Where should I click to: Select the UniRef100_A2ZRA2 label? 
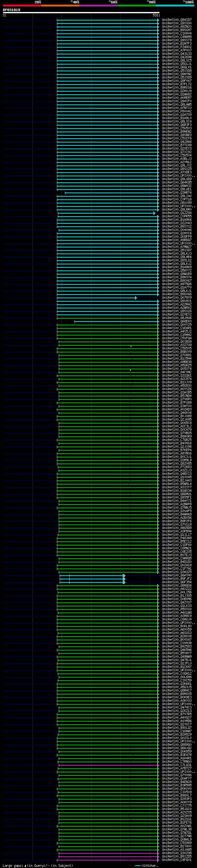pos(176,304)
